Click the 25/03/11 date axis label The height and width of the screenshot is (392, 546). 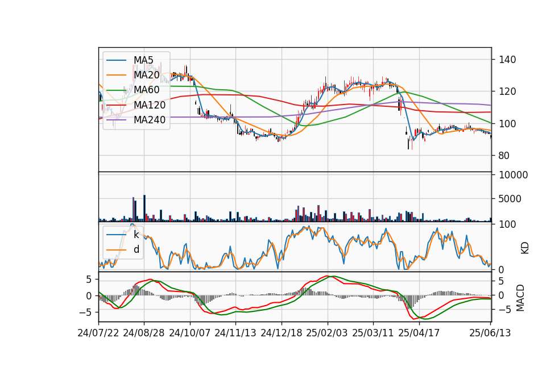click(x=373, y=333)
